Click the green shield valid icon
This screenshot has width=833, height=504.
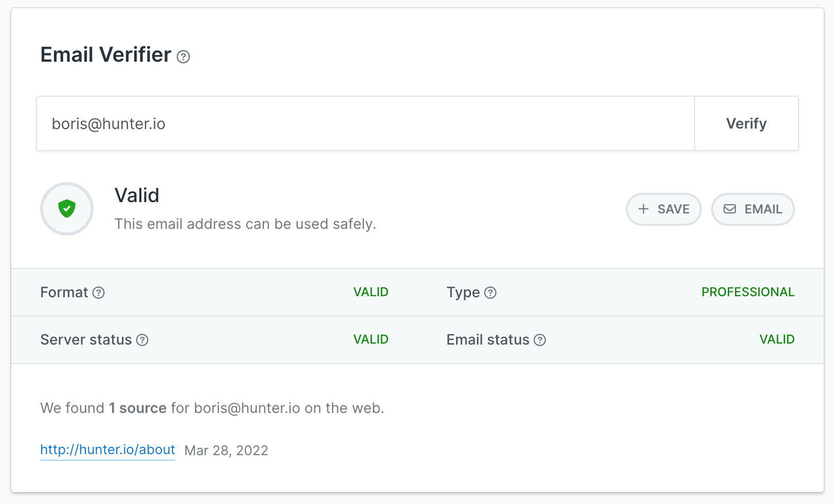click(x=67, y=209)
